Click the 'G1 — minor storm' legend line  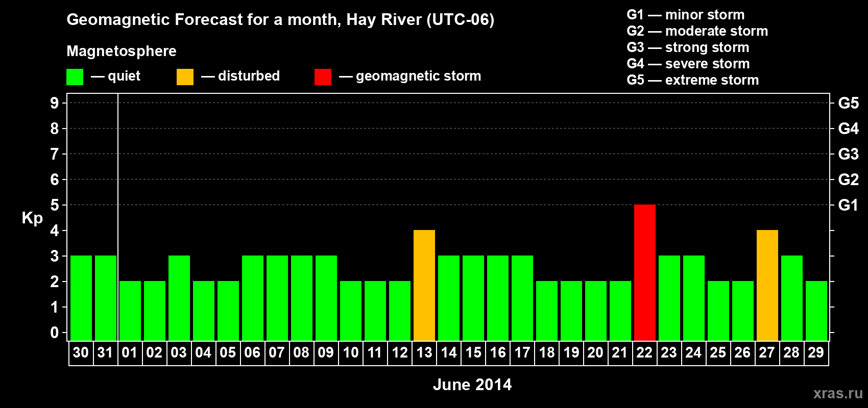pyautogui.click(x=686, y=15)
